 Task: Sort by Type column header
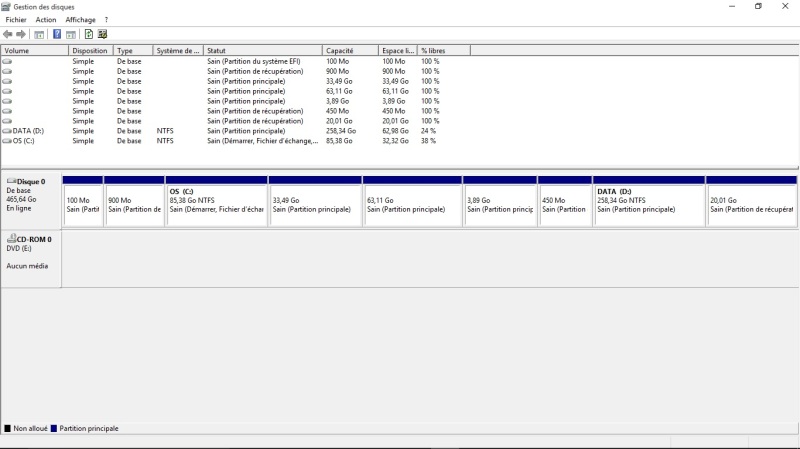pyautogui.click(x=133, y=51)
